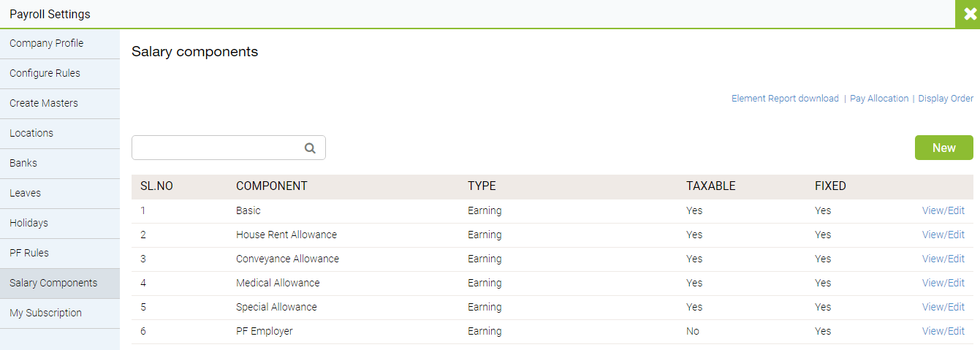This screenshot has width=980, height=350.
Task: Select Holidays in the sidebar
Action: (60, 224)
